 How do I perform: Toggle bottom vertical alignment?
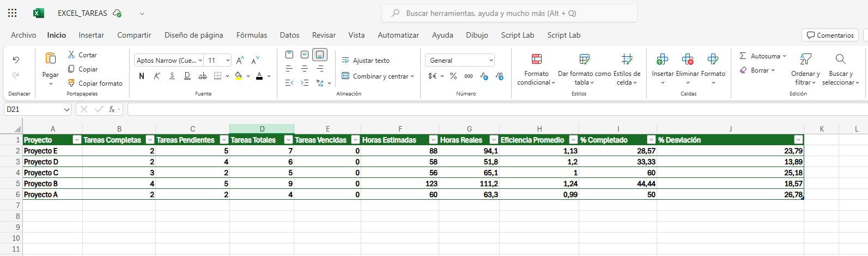320,55
